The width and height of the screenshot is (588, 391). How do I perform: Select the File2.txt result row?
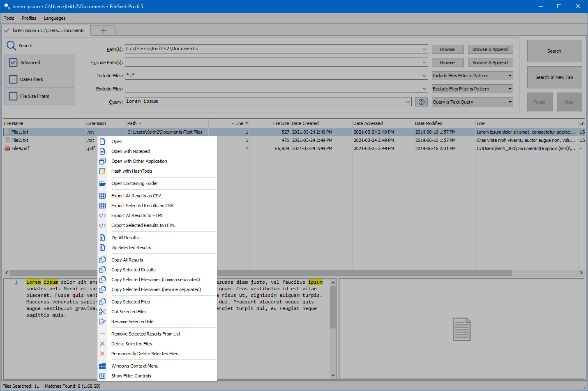coord(294,140)
